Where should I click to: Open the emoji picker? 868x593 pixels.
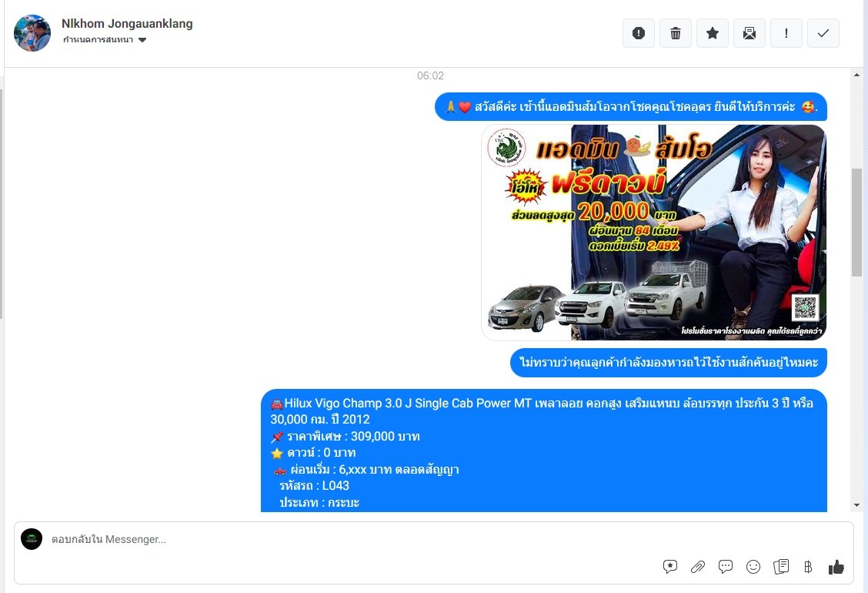click(753, 566)
